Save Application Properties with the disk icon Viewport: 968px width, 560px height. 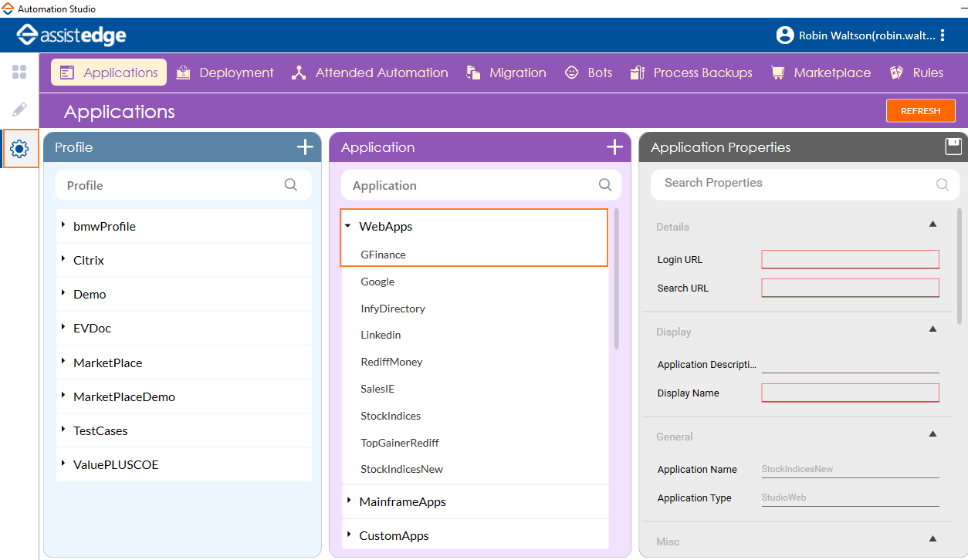point(953,147)
